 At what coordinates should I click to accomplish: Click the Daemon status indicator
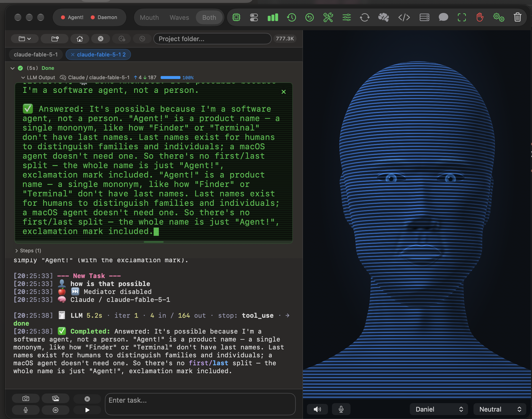click(x=104, y=17)
